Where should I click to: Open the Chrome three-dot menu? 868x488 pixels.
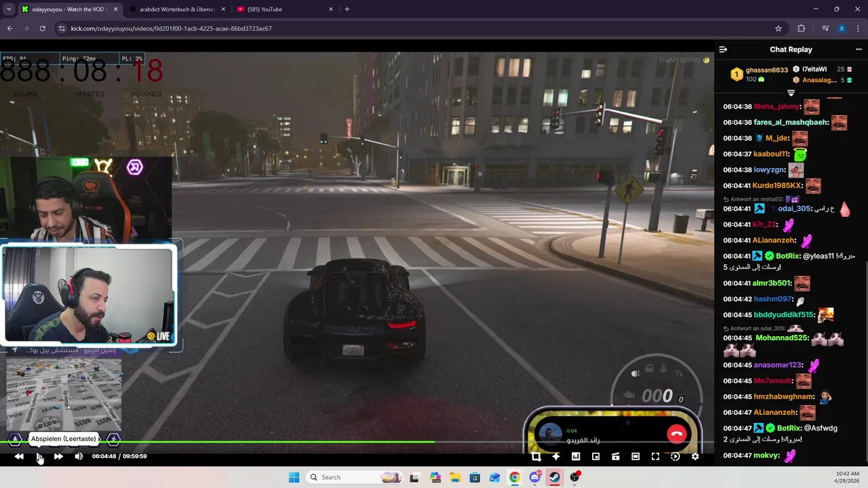pos(858,28)
